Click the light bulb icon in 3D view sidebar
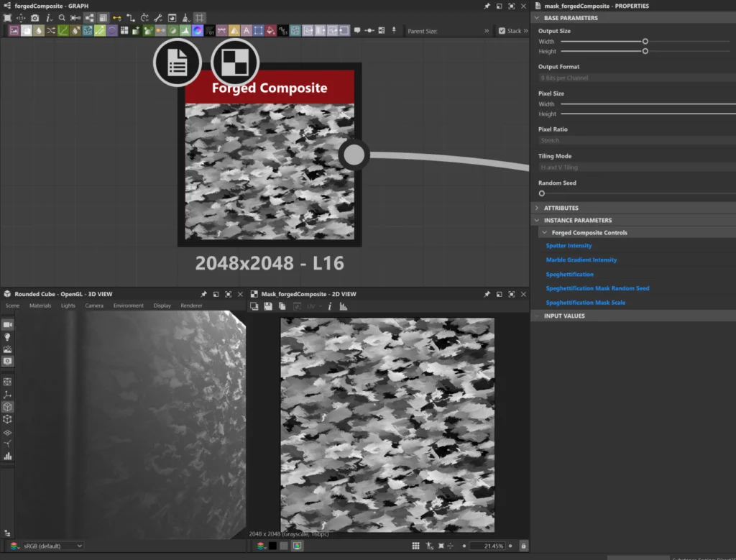Image resolution: width=736 pixels, height=560 pixels. point(8,336)
